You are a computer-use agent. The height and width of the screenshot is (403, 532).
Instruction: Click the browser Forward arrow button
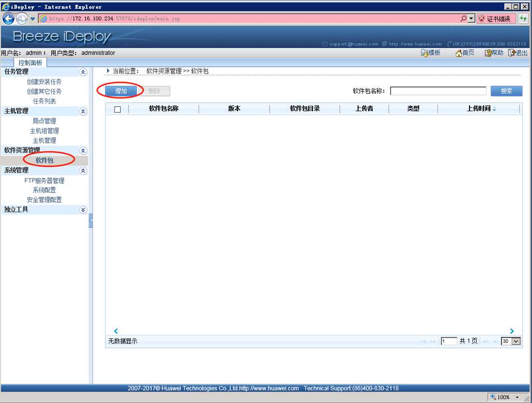pyautogui.click(x=22, y=18)
